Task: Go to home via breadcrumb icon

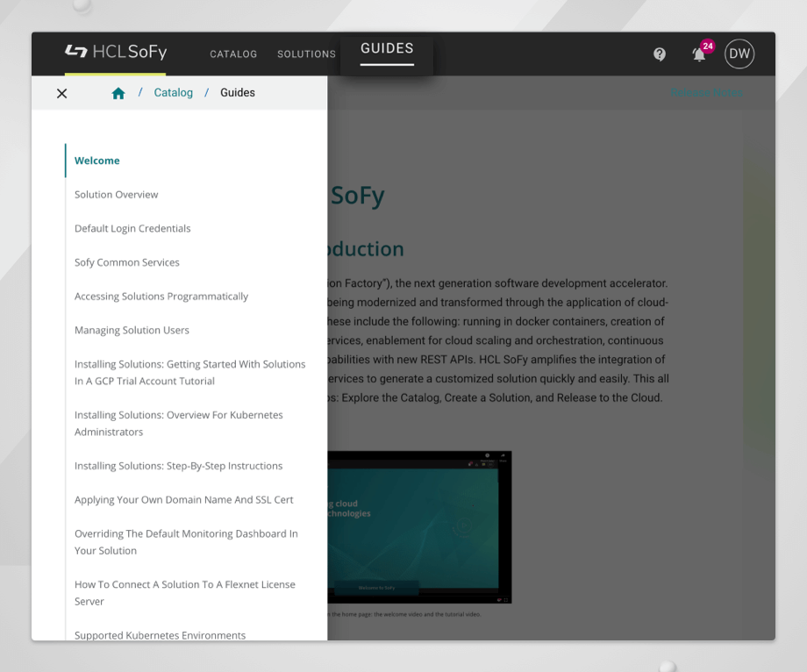Action: pyautogui.click(x=118, y=93)
